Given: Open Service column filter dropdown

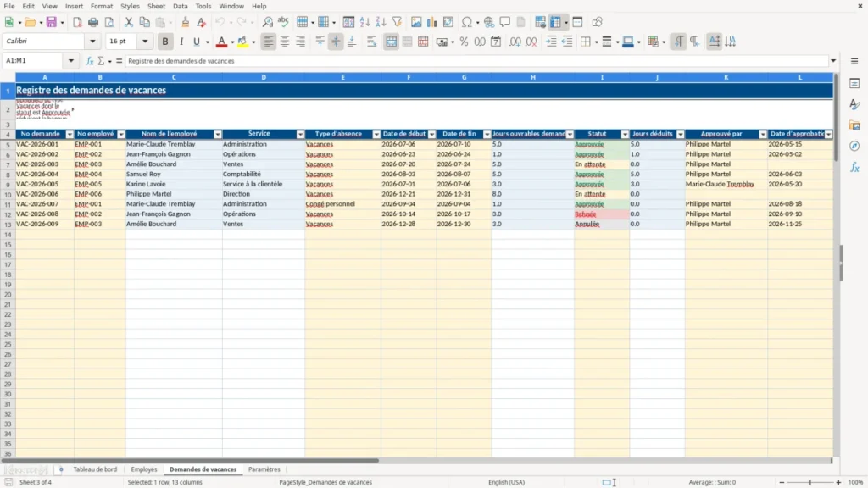Looking at the screenshot, I should coord(301,135).
